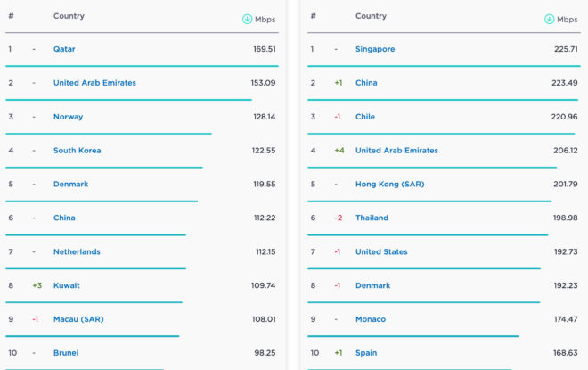588x370 pixels.
Task: Click the 225.71 speed value for Singapore
Action: pos(566,49)
